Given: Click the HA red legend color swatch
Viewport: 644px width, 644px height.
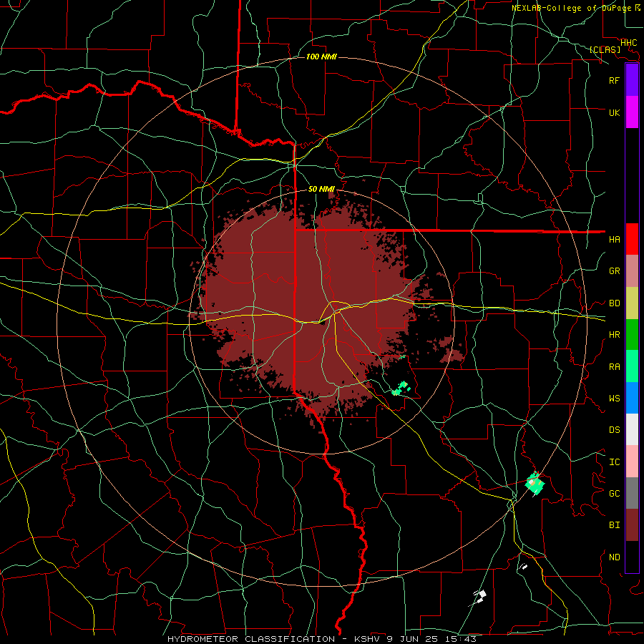Looking at the screenshot, I should click(x=632, y=239).
